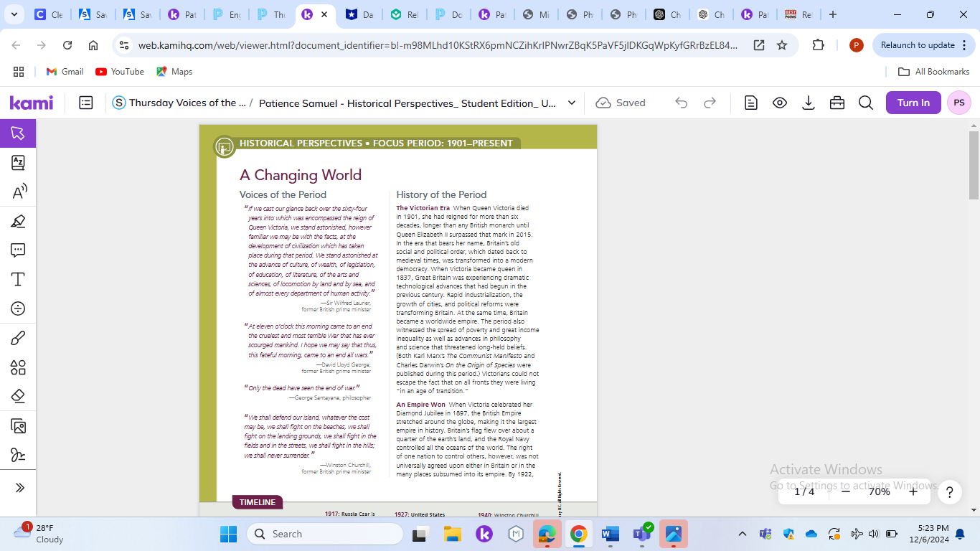This screenshot has height=551, width=980.
Task: Click the open-in-app icon in address bar
Action: coord(759,45)
